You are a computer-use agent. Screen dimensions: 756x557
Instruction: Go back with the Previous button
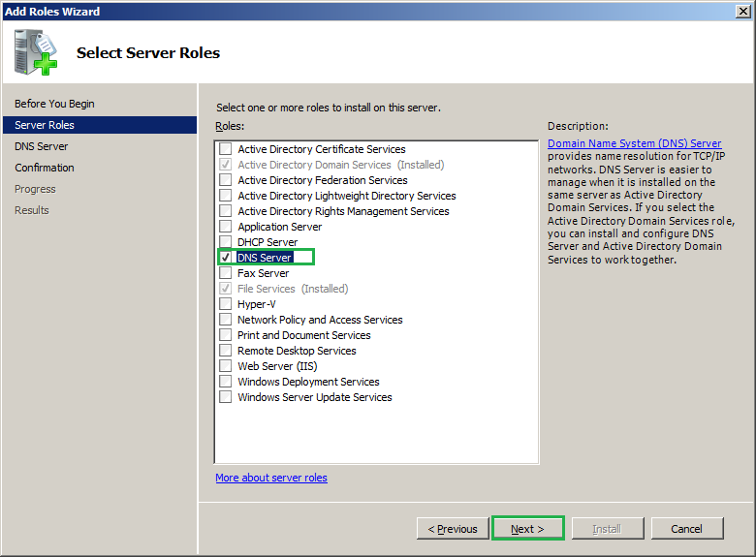click(453, 529)
